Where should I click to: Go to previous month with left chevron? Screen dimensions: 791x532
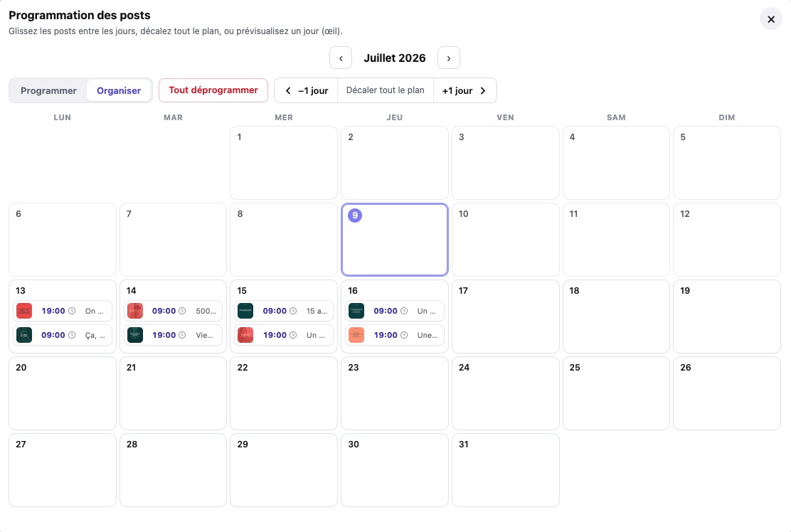[x=341, y=58]
